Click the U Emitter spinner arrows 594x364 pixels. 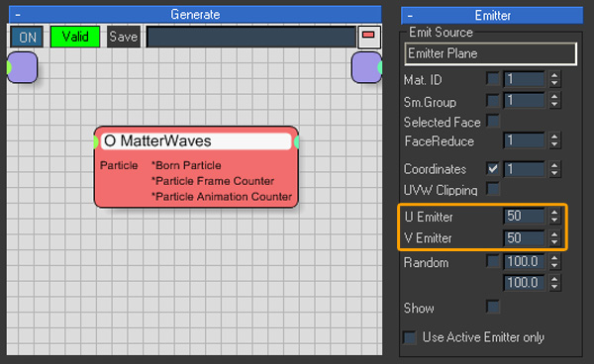(x=554, y=216)
